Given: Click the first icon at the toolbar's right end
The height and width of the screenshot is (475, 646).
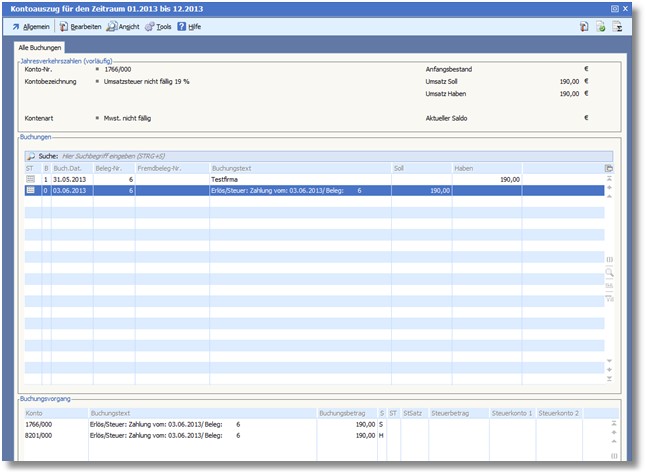Looking at the screenshot, I should pyautogui.click(x=583, y=27).
